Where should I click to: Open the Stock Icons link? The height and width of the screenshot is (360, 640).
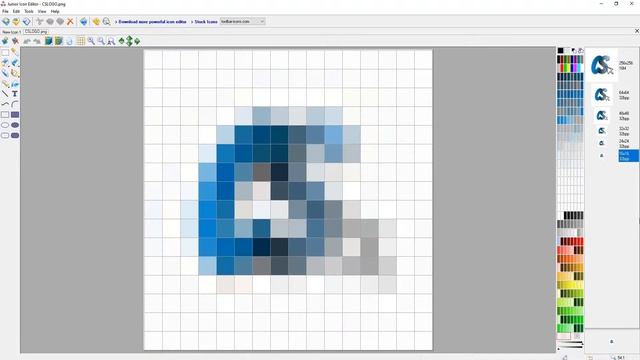[206, 22]
